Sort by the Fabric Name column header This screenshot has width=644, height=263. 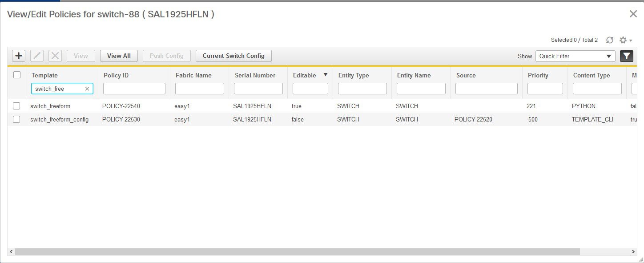point(193,75)
